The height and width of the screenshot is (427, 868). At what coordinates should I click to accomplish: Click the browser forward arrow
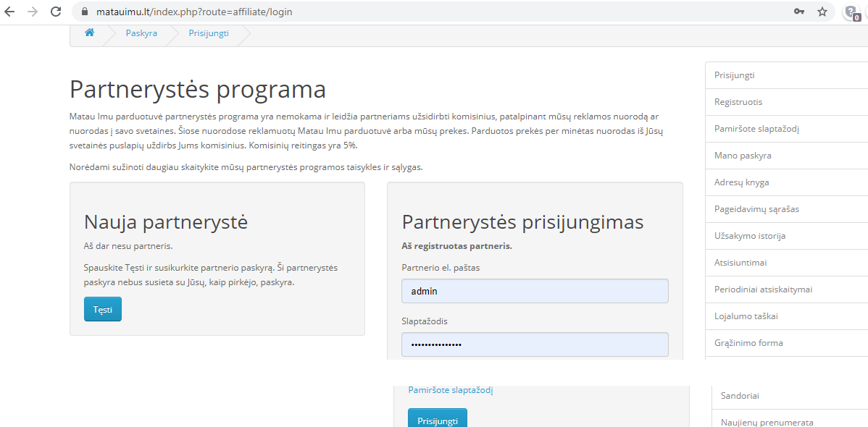(33, 12)
